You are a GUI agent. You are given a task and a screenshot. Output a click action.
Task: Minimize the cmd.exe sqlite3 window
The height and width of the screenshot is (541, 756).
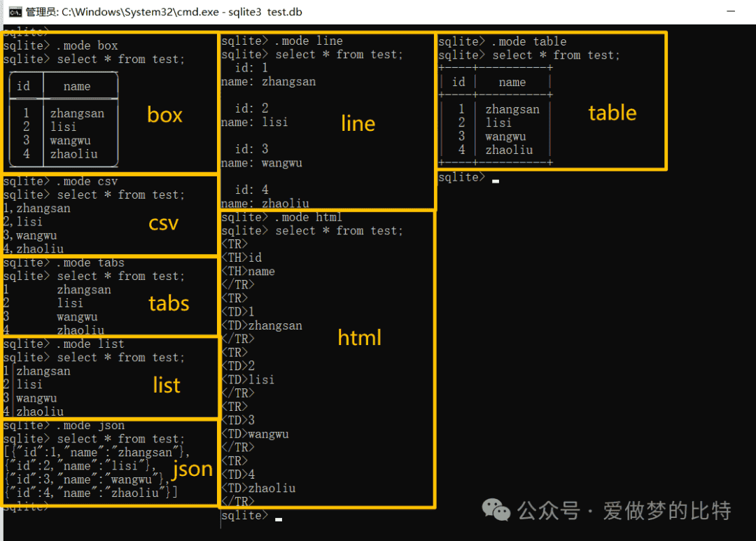click(731, 12)
